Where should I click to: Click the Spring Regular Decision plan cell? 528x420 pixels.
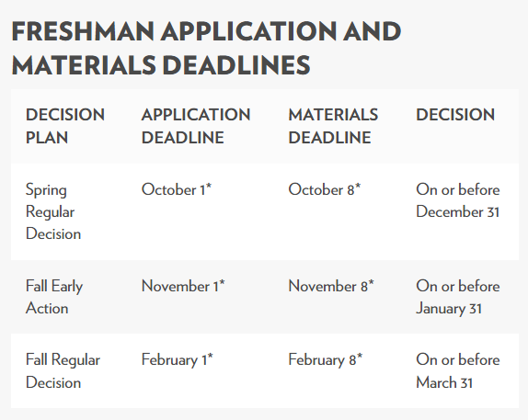click(x=53, y=212)
